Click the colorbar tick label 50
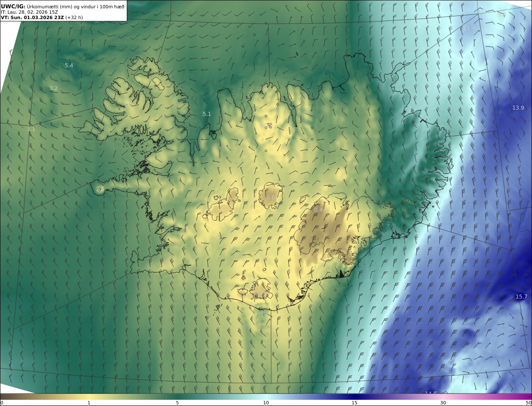532x406 pixels. [528, 403]
